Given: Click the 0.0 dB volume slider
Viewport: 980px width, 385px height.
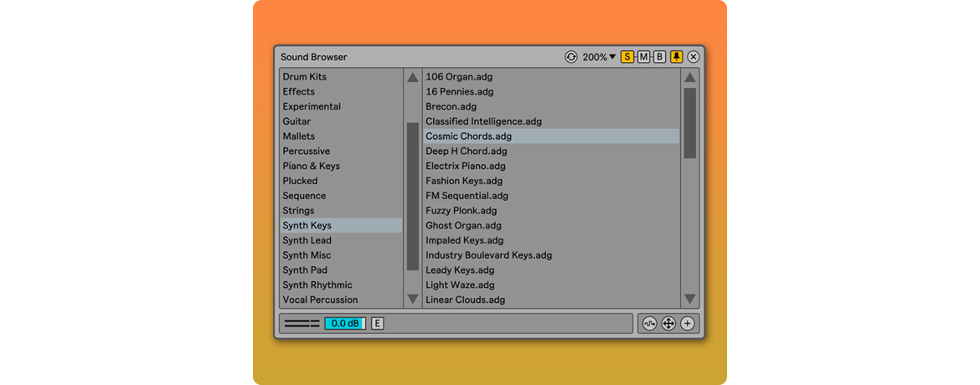Looking at the screenshot, I should click(x=345, y=324).
